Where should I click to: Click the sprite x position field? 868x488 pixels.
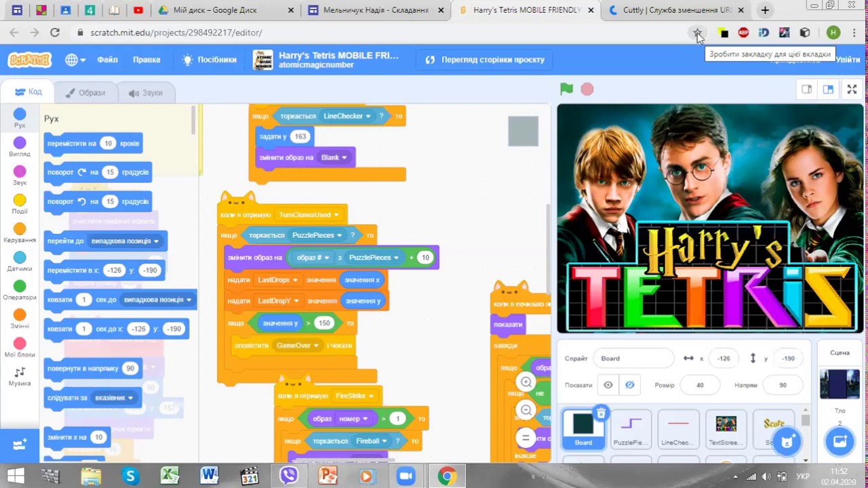(724, 359)
